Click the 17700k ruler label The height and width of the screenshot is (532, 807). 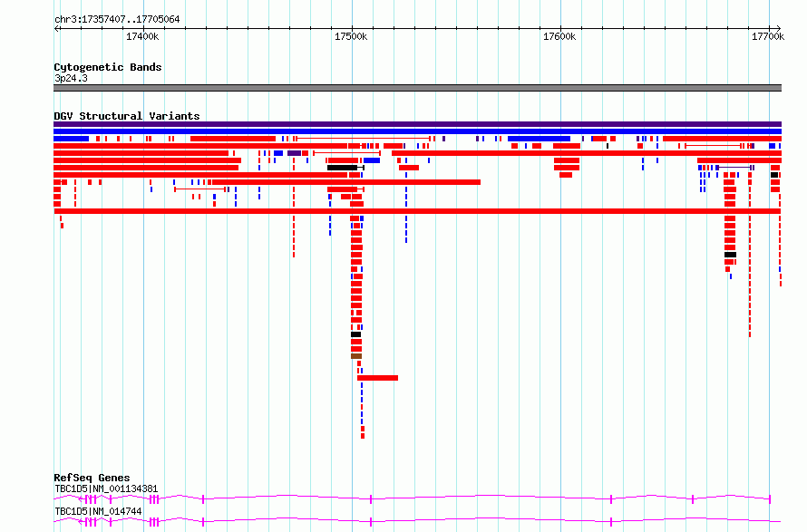pyautogui.click(x=768, y=36)
